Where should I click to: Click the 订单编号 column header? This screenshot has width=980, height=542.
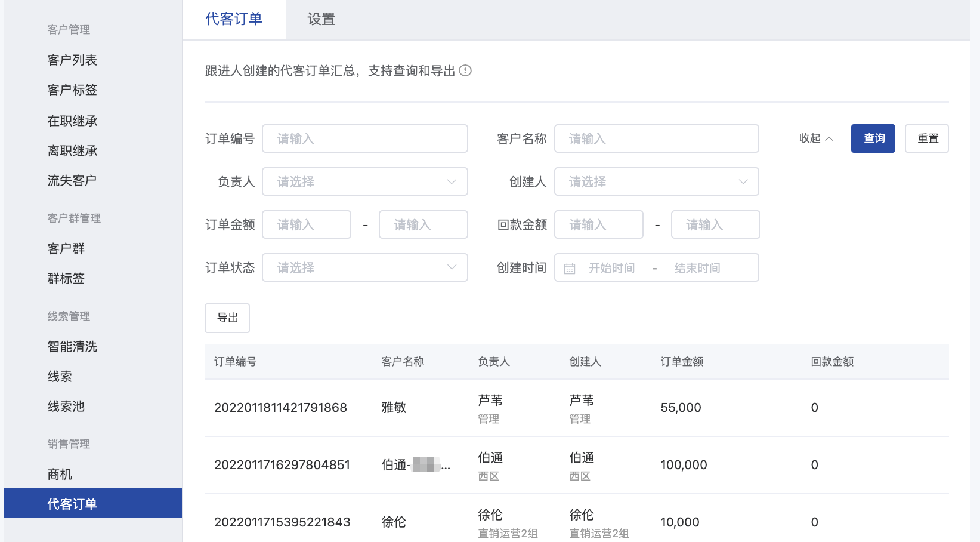click(236, 362)
